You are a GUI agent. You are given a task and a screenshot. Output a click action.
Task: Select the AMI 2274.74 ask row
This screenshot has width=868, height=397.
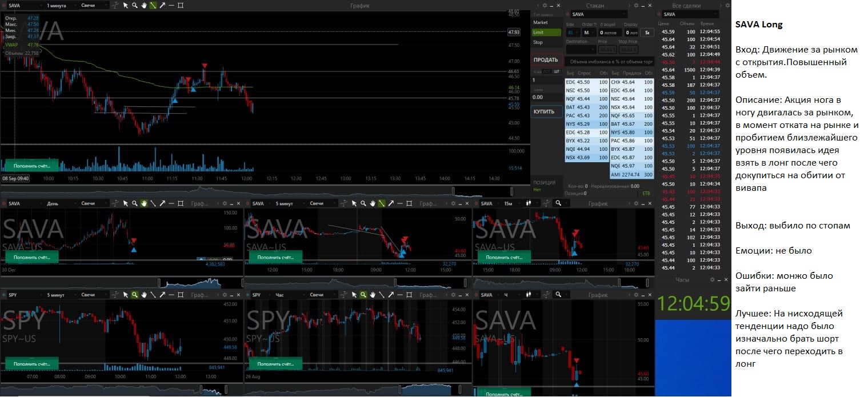[x=631, y=174]
